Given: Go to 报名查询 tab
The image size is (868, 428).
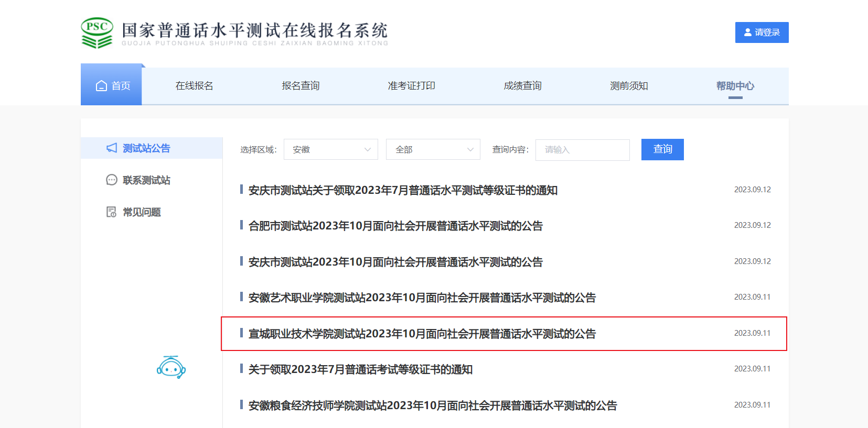Looking at the screenshot, I should click(x=301, y=86).
